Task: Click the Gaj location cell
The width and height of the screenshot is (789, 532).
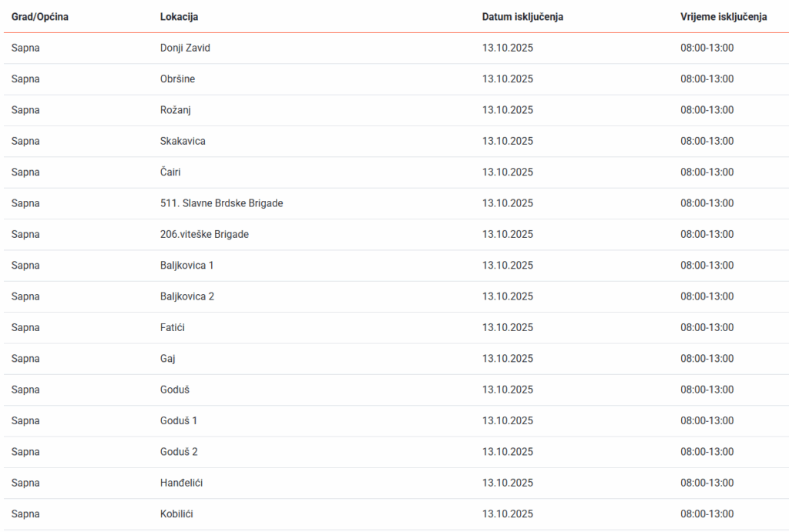Action: click(x=167, y=359)
